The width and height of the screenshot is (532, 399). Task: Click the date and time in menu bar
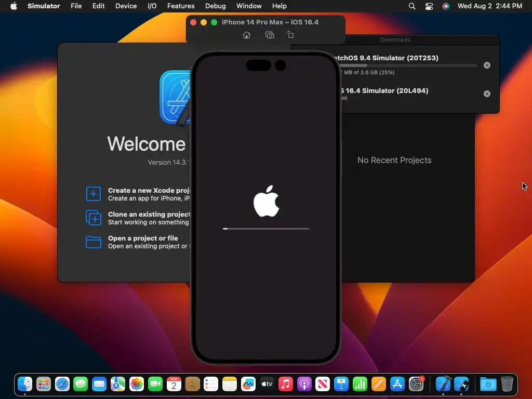[489, 6]
